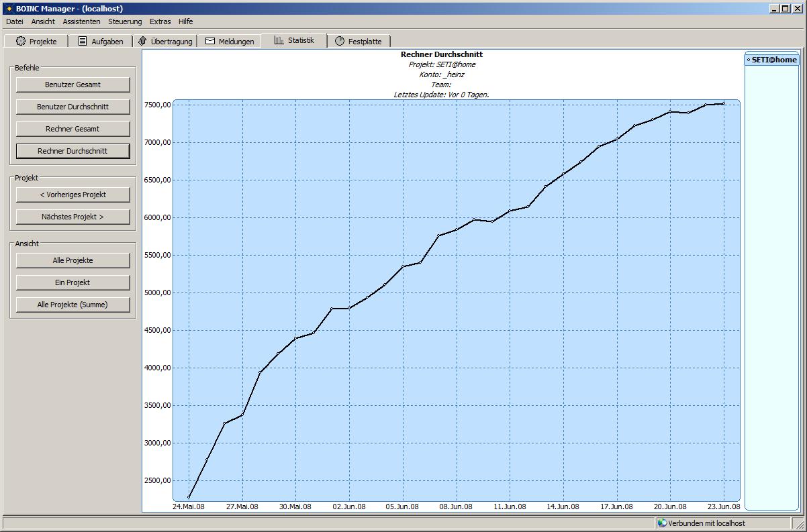Click the Übertragung tab transfer icon
The width and height of the screenshot is (807, 532).
(142, 42)
